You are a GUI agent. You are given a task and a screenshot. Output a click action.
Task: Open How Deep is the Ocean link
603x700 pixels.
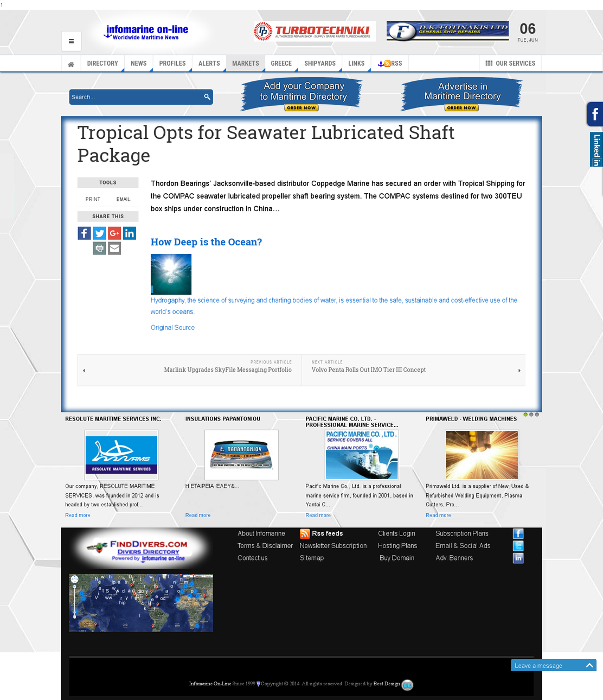click(x=206, y=242)
